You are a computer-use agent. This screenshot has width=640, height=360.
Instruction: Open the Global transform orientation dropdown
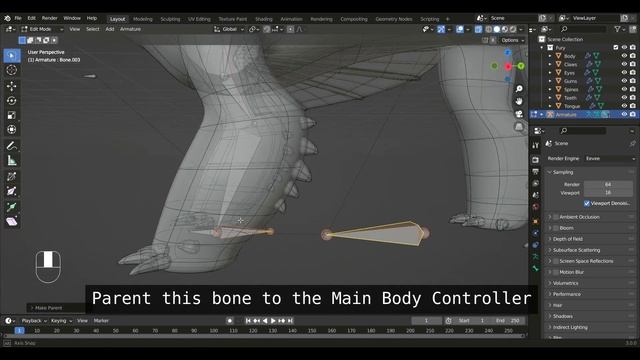229,29
